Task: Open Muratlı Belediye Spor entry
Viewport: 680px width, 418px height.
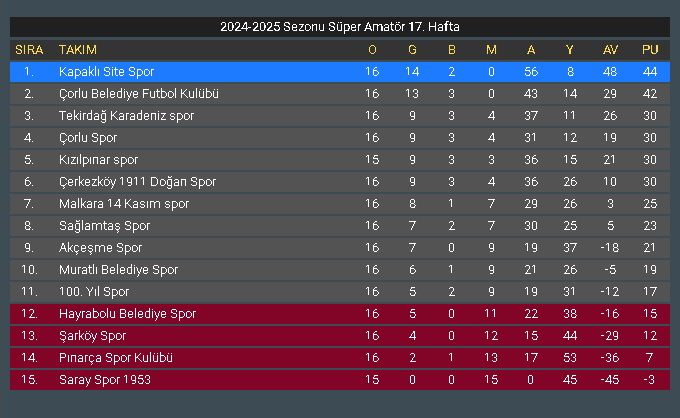Action: [x=340, y=270]
